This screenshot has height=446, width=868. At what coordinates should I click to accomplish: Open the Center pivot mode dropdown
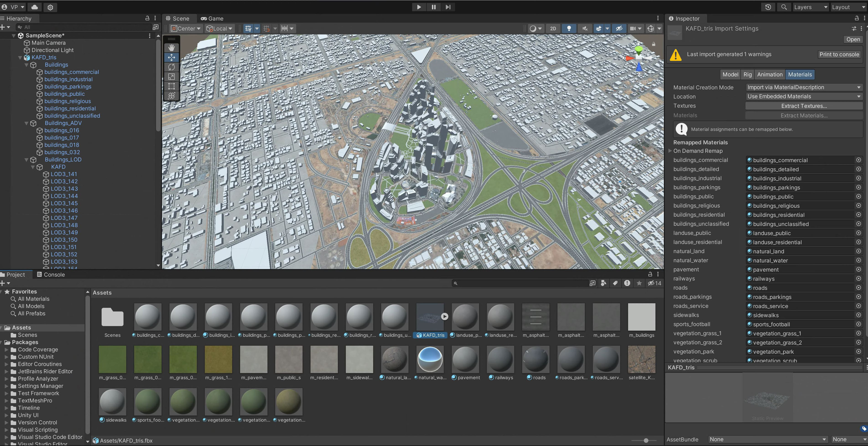pyautogui.click(x=186, y=29)
